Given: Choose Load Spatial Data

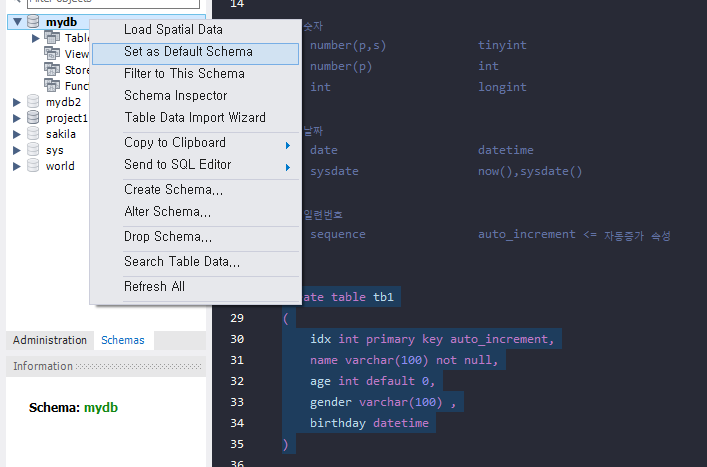Looking at the screenshot, I should click(x=195, y=30).
